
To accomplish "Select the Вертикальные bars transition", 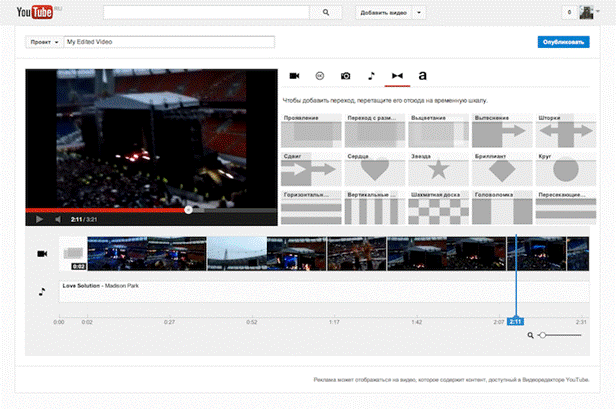I will coord(375,207).
